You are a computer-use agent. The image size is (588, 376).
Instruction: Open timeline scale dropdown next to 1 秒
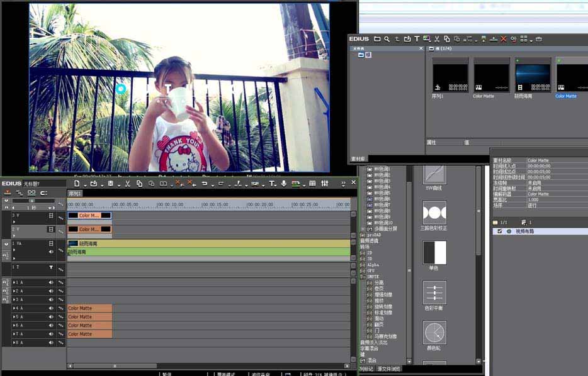[x=49, y=208]
